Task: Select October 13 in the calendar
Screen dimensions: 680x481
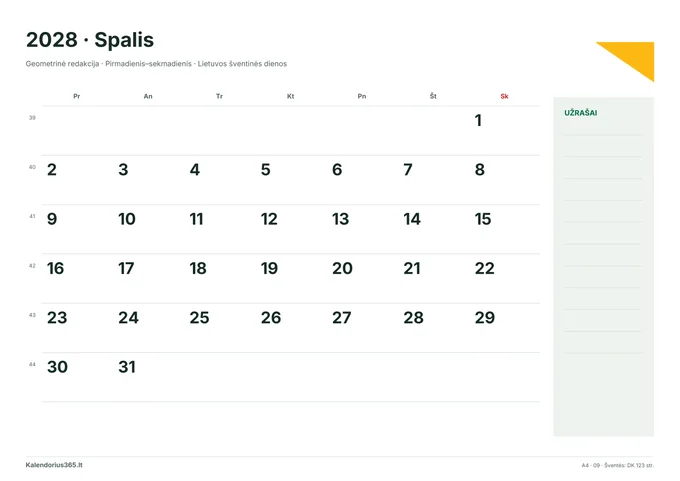Action: [x=340, y=219]
